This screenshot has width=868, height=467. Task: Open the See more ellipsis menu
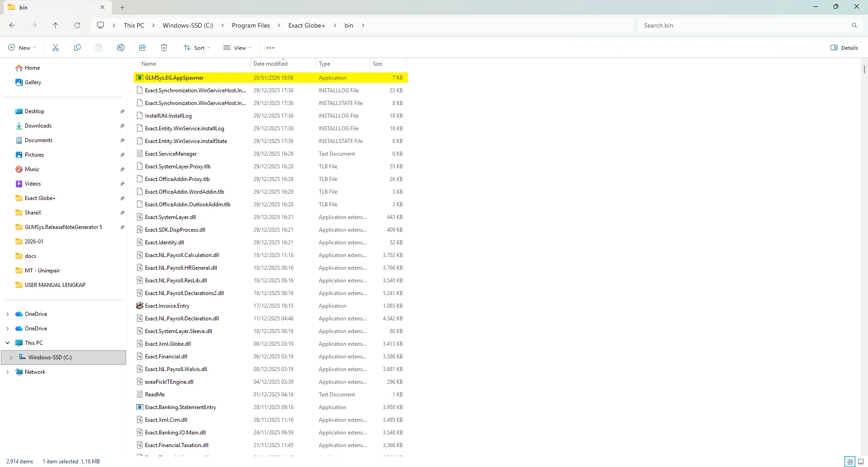coord(270,48)
